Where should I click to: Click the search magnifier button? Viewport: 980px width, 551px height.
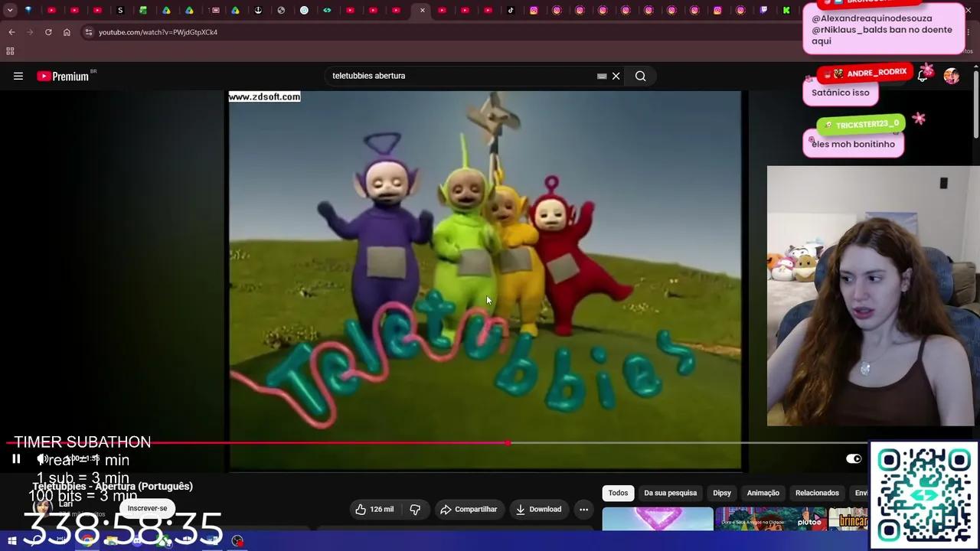pos(640,76)
